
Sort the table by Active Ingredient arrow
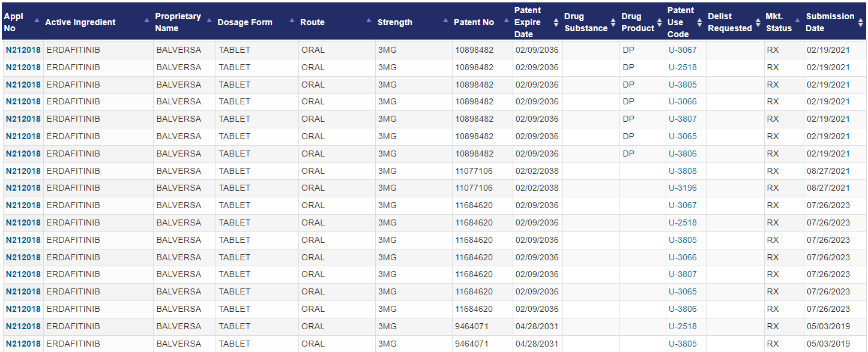pos(147,20)
